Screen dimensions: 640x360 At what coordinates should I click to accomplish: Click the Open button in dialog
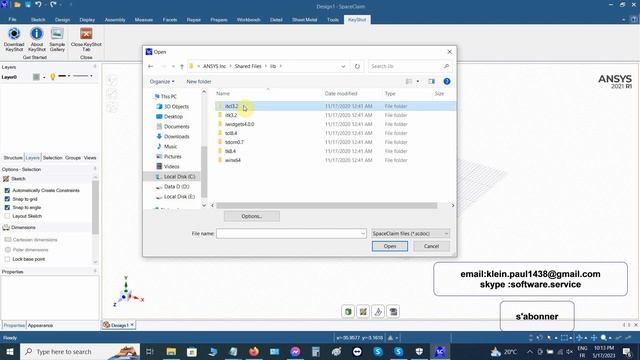click(390, 246)
